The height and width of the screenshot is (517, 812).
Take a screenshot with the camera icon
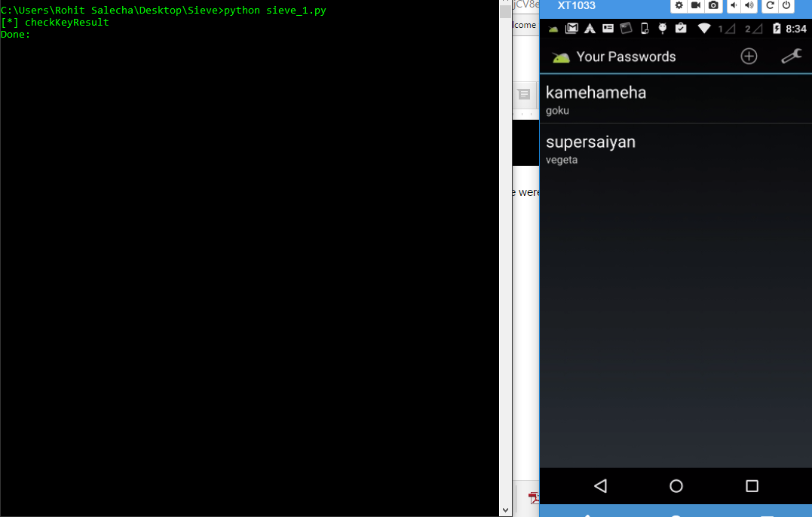[713, 6]
